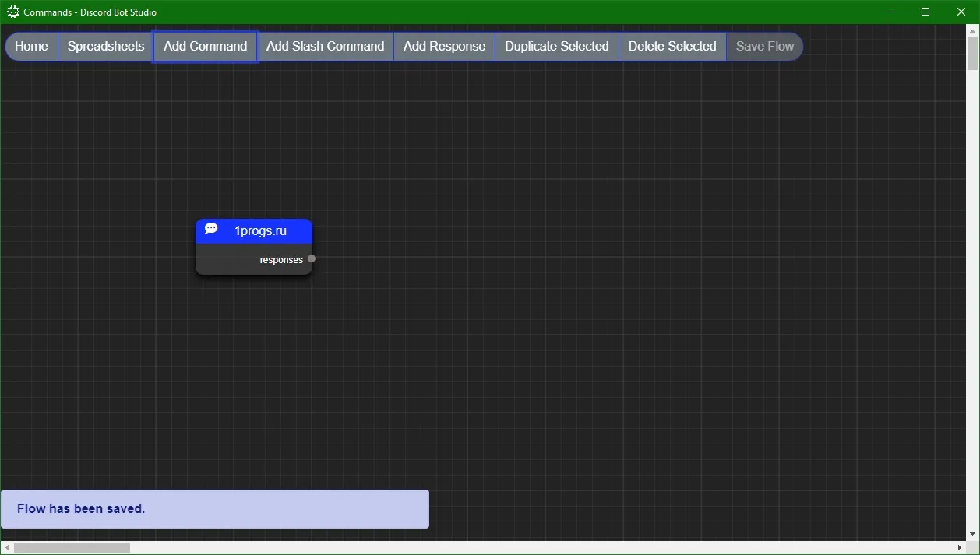
Task: Click the scroll-up arrow on vertical scrollbar
Action: 972,30
